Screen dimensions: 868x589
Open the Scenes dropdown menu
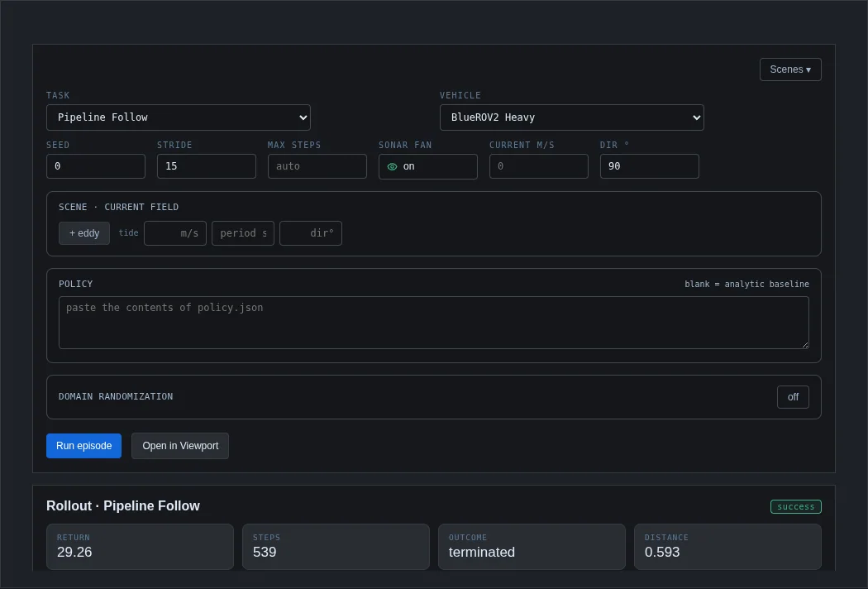point(790,69)
